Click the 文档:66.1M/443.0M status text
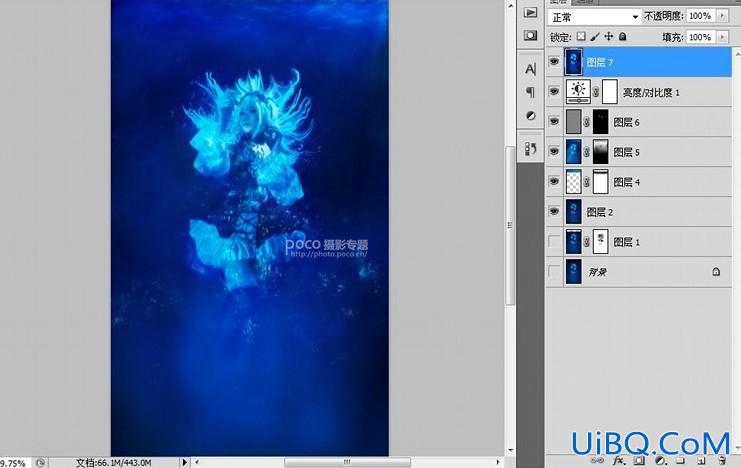 pyautogui.click(x=114, y=463)
